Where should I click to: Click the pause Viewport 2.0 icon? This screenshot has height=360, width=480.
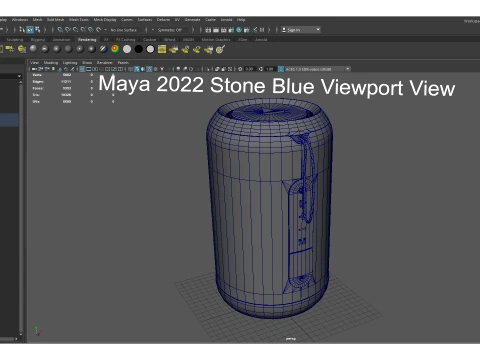pyautogui.click(x=262, y=30)
